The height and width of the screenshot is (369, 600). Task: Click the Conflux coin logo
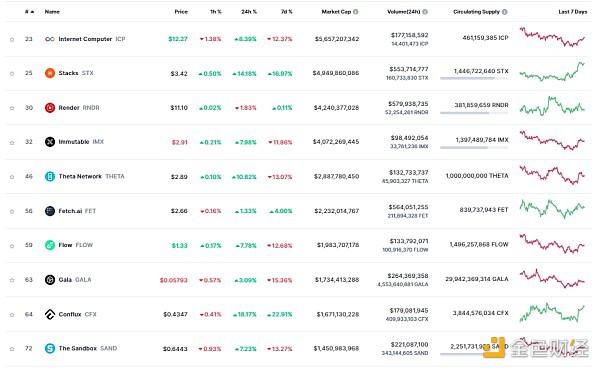[50, 314]
